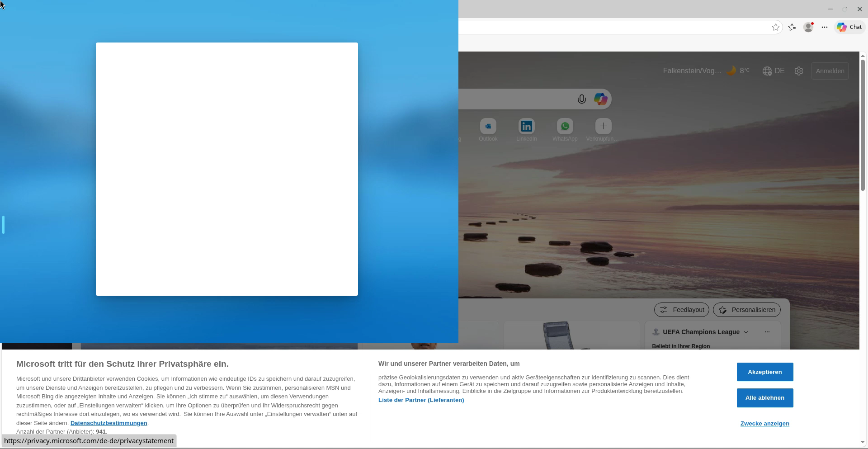Open Feedlayout options
Viewport: 868px width, 449px height.
(x=681, y=310)
